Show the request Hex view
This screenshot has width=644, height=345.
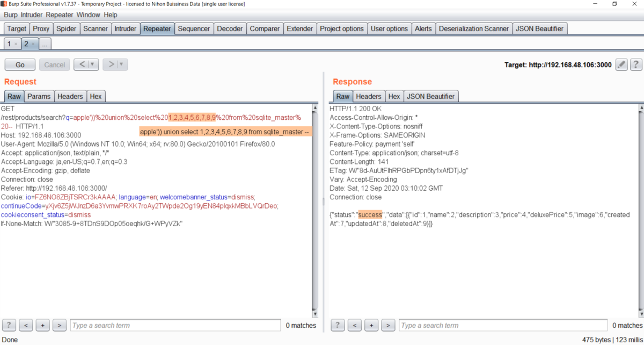pyautogui.click(x=96, y=96)
